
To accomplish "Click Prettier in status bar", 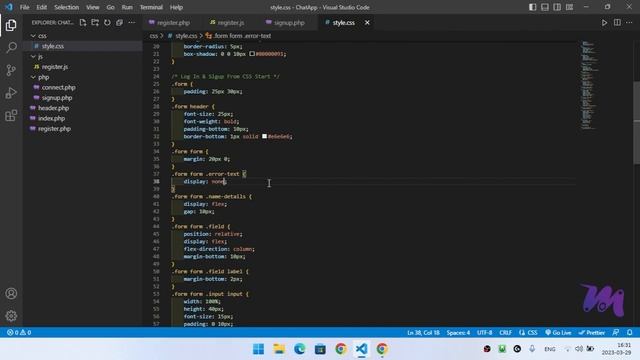I will pos(592,333).
